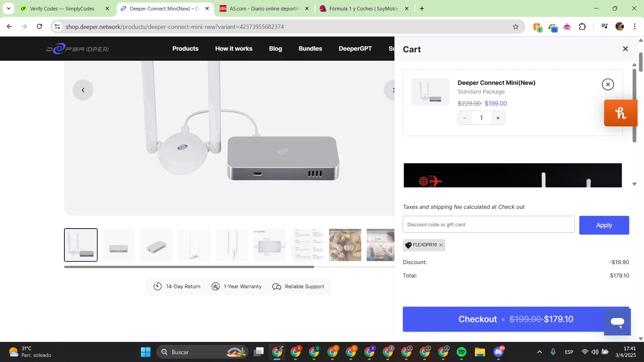Screen dimensions: 644x362
Task: Remove Deeper Connect Mini from cart
Action: click(x=608, y=84)
